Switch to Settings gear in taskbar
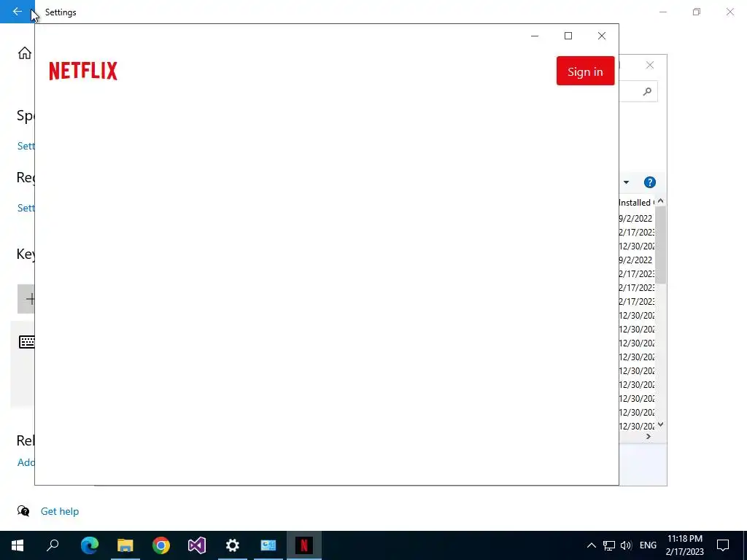This screenshot has height=560, width=747. pos(233,545)
